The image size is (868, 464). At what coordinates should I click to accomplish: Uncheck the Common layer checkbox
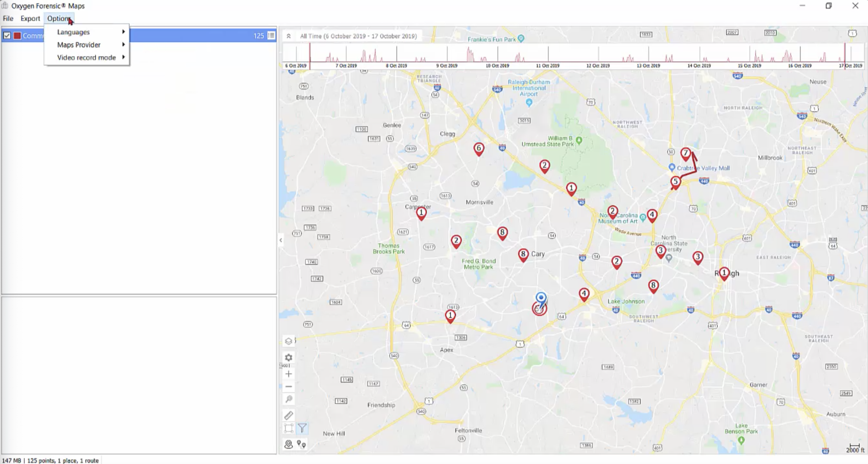point(7,35)
